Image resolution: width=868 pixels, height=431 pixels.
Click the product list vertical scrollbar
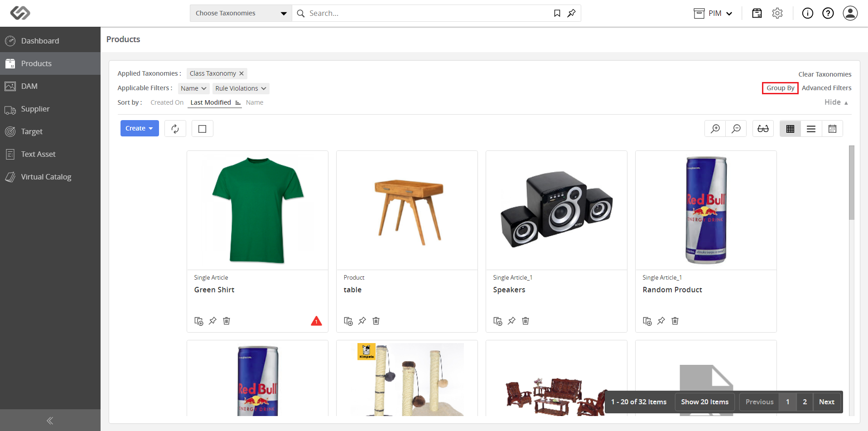pyautogui.click(x=851, y=183)
